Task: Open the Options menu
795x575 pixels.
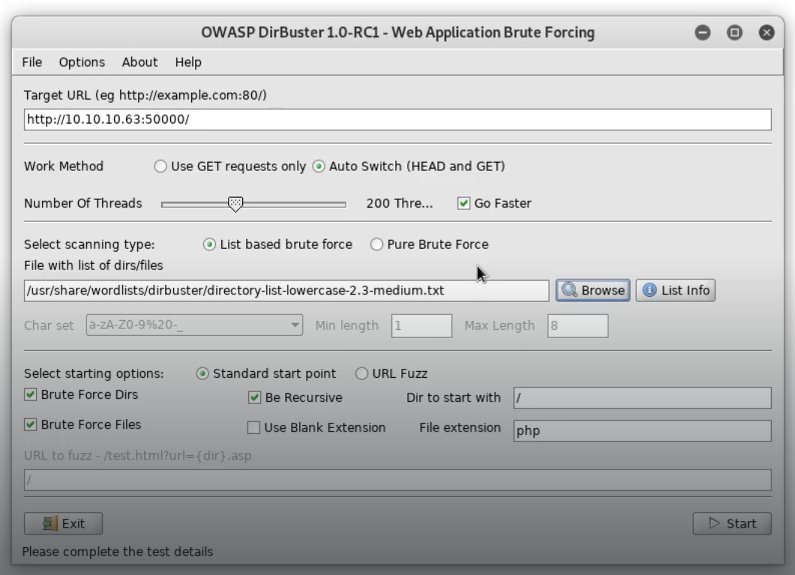Action: pos(82,62)
